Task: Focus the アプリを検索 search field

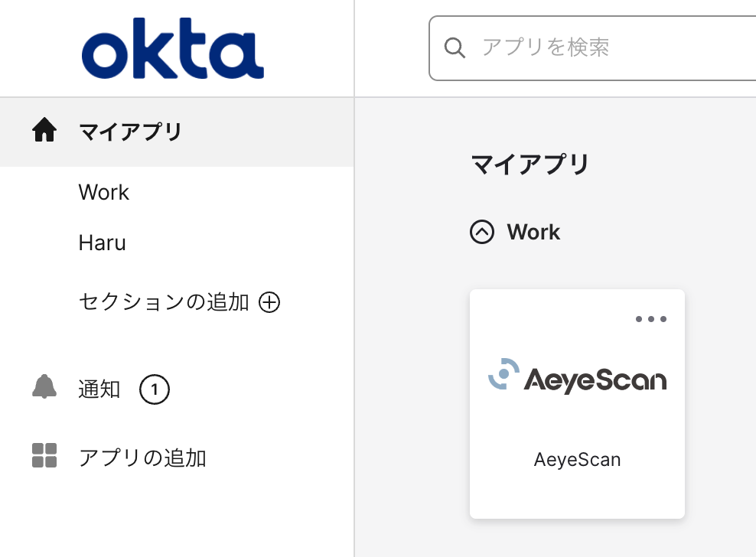Action: (x=592, y=47)
